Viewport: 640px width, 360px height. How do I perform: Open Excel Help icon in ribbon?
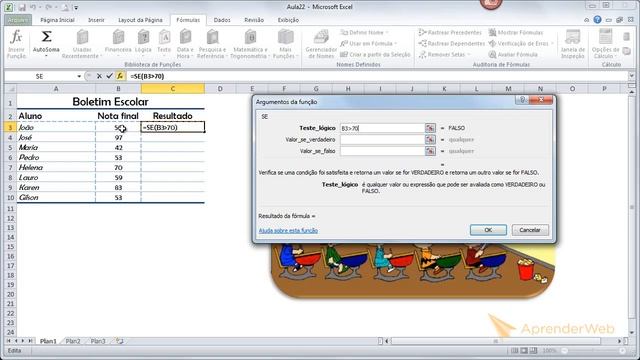click(x=597, y=20)
